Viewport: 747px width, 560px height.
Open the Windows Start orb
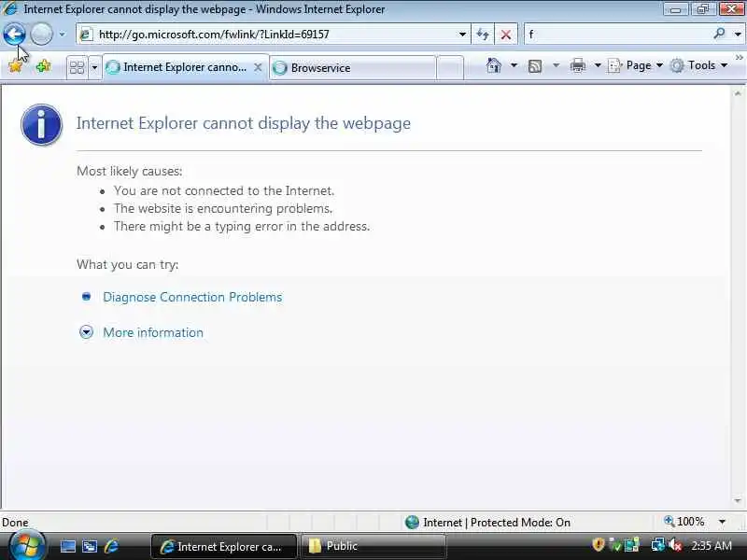(x=27, y=546)
